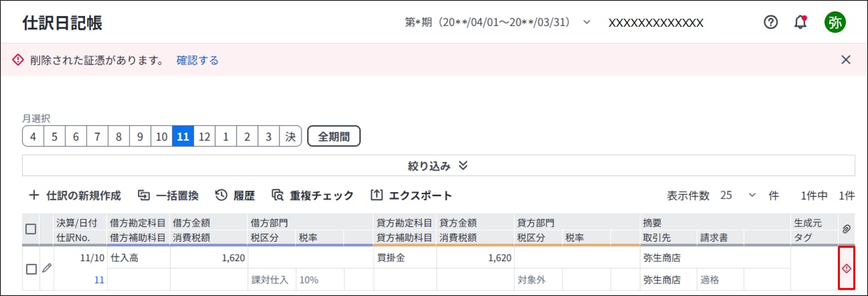Tick the select-all checkbox in table header
The image size is (868, 296).
coord(31,229)
